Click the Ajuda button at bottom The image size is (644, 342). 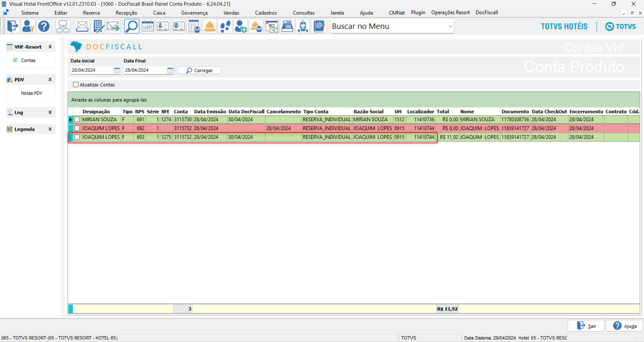[625, 326]
